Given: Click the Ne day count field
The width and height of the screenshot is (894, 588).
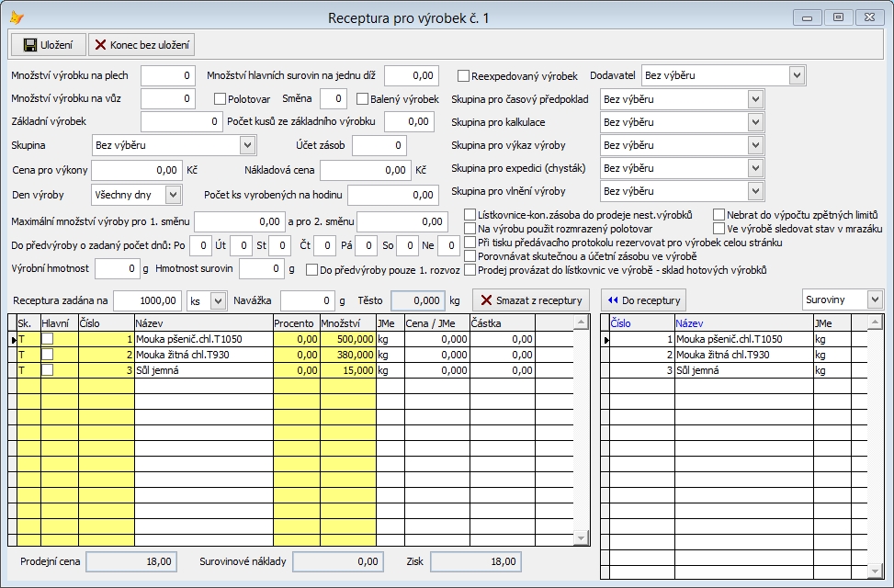Looking at the screenshot, I should click(x=448, y=246).
